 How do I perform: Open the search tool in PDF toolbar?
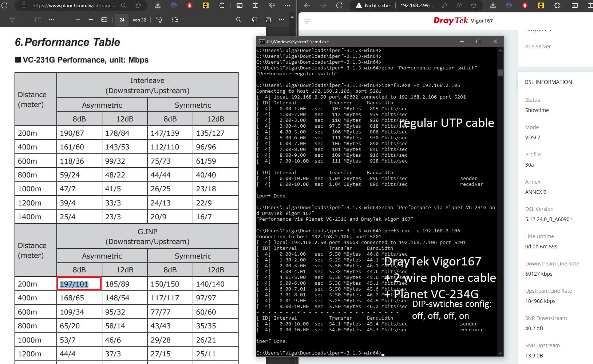pos(238,20)
